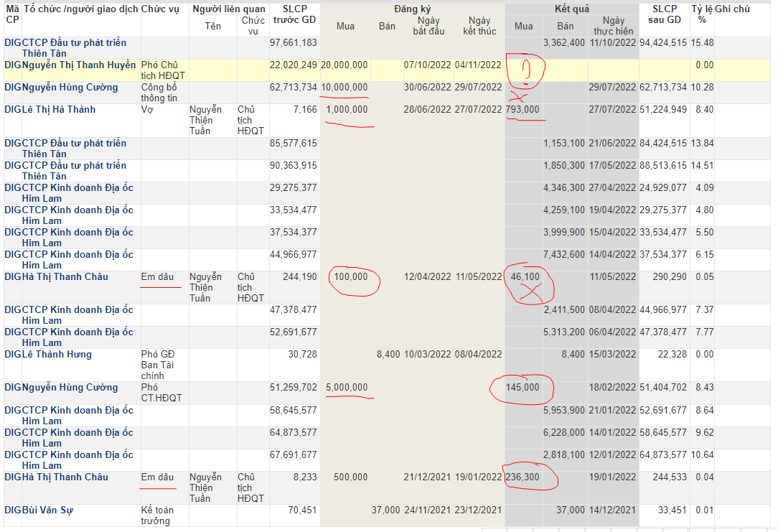Click the 'SLCP trước GD' column header
The height and width of the screenshot is (532, 778).
coord(294,14)
